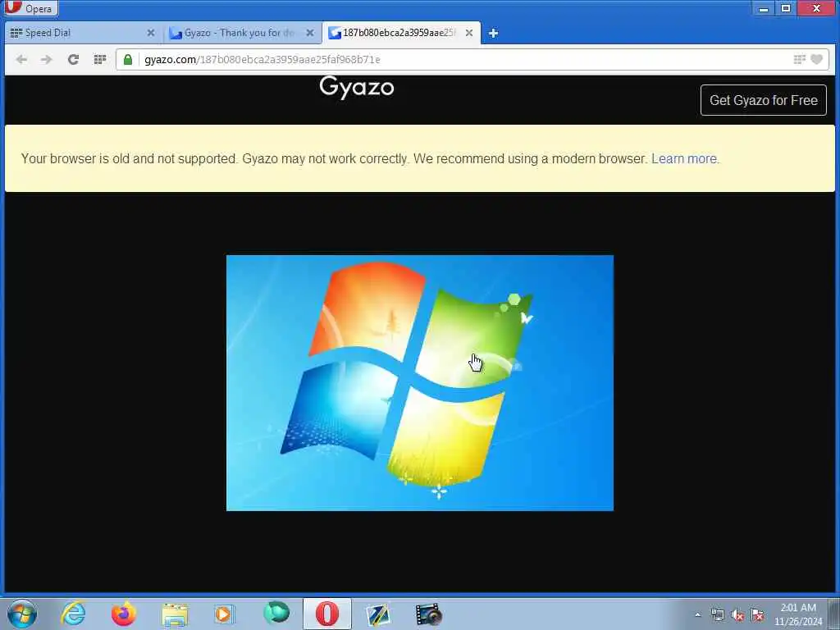Open the Learn more link
The image size is (840, 630).
point(684,158)
